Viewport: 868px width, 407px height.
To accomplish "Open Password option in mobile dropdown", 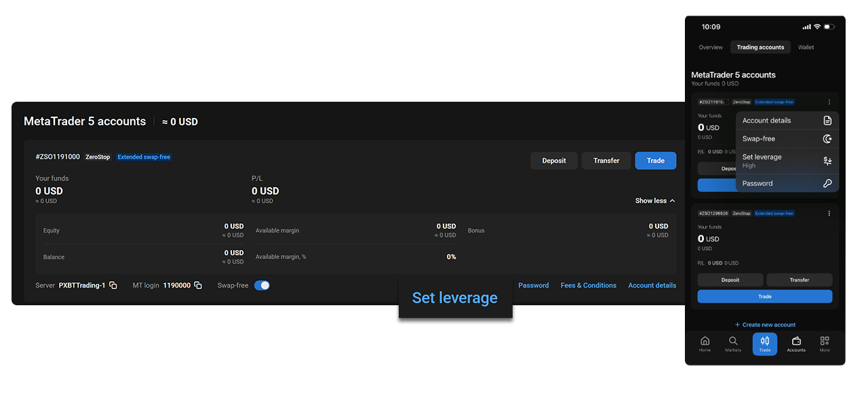I will coord(787,183).
